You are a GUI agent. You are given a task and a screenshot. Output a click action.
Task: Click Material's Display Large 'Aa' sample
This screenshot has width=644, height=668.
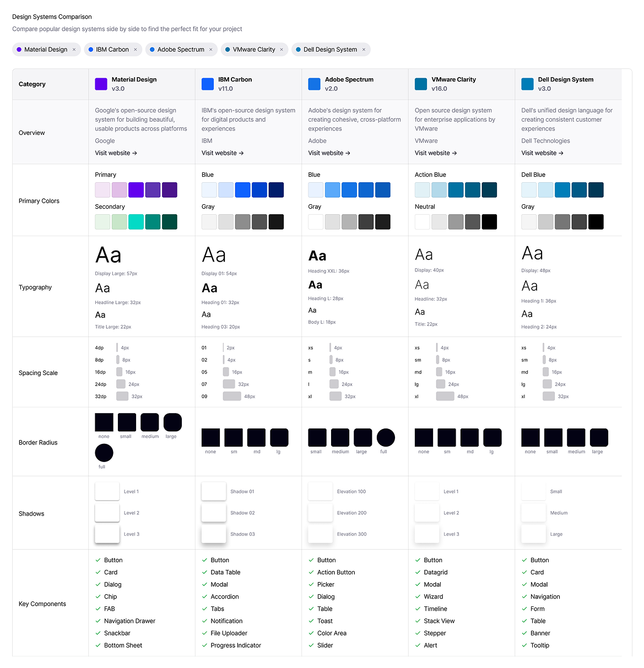tap(108, 256)
